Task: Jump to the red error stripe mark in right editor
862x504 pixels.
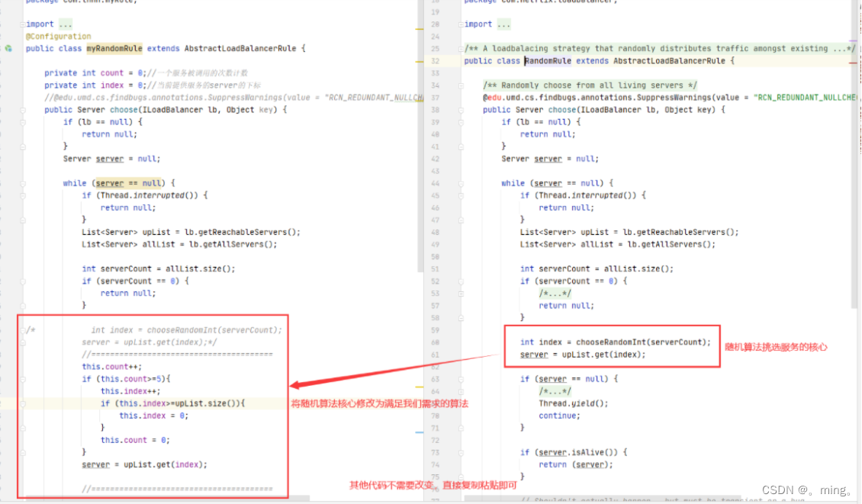Action: point(853,63)
